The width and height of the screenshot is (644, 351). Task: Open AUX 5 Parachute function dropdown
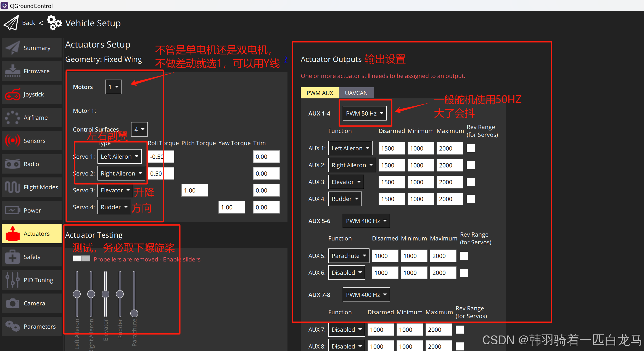[x=349, y=256]
